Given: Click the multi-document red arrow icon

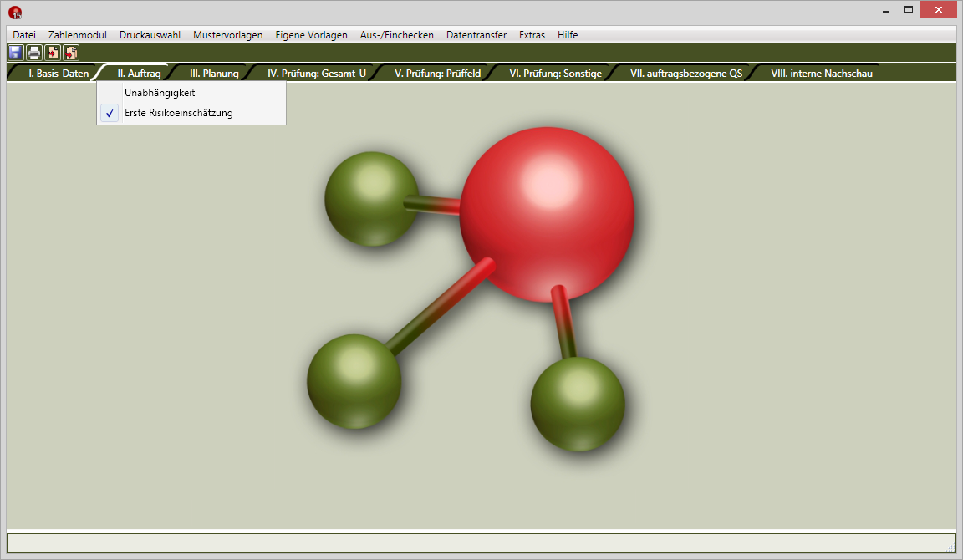Looking at the screenshot, I should (x=71, y=53).
